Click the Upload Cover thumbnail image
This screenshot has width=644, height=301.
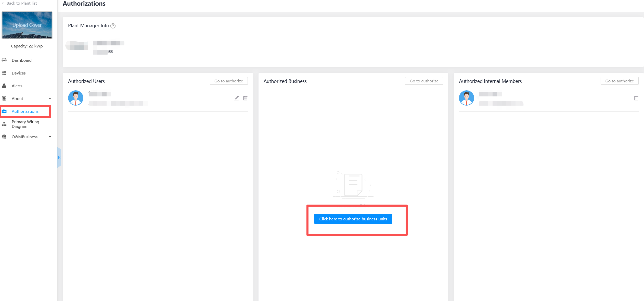(27, 25)
